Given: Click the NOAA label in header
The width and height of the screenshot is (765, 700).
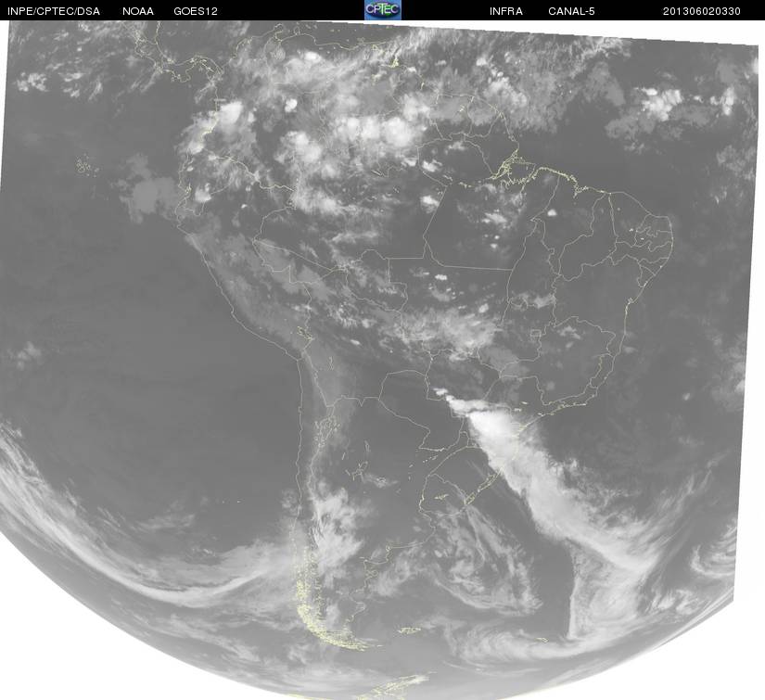Looking at the screenshot, I should pyautogui.click(x=138, y=11).
